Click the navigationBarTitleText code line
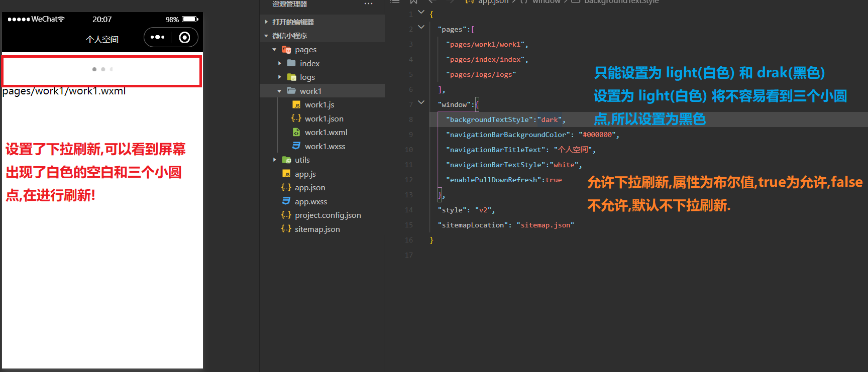This screenshot has height=372, width=868. pos(520,150)
